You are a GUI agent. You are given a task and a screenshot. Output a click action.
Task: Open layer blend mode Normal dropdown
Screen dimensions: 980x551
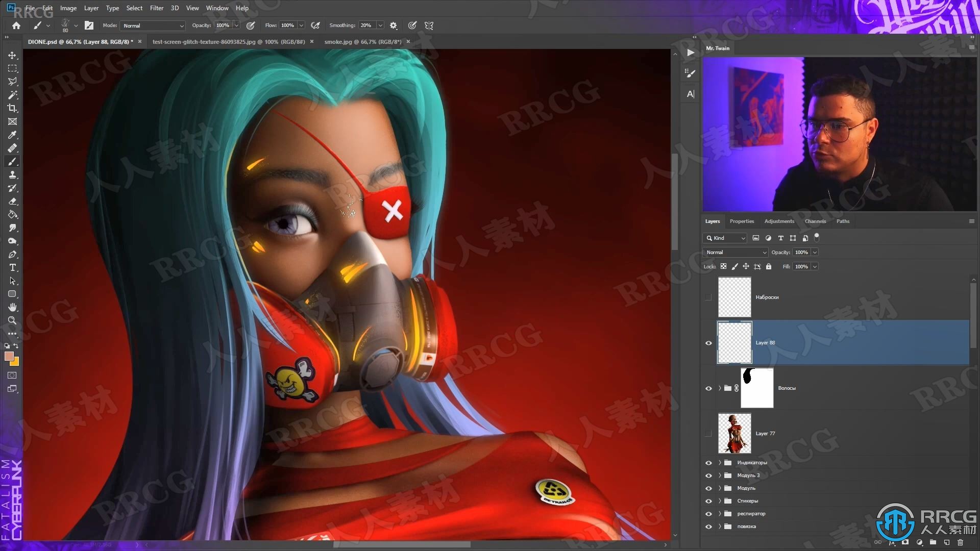coord(736,253)
